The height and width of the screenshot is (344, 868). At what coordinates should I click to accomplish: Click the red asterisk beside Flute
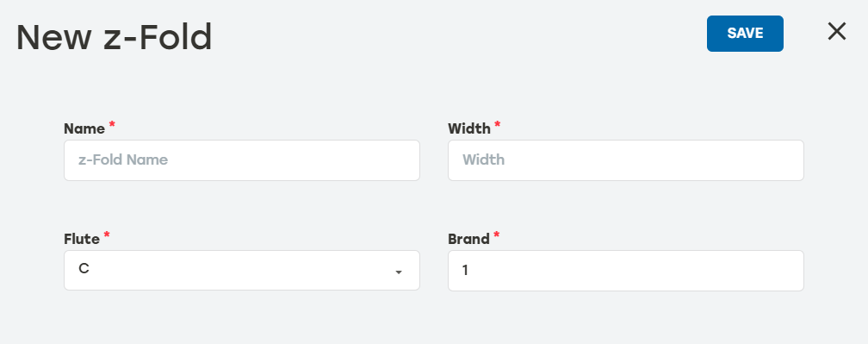[x=107, y=235]
